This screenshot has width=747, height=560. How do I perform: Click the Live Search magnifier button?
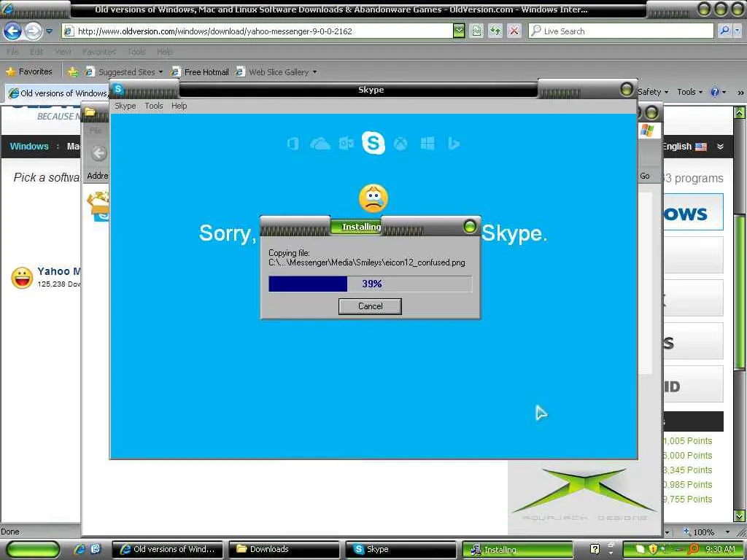[724, 31]
